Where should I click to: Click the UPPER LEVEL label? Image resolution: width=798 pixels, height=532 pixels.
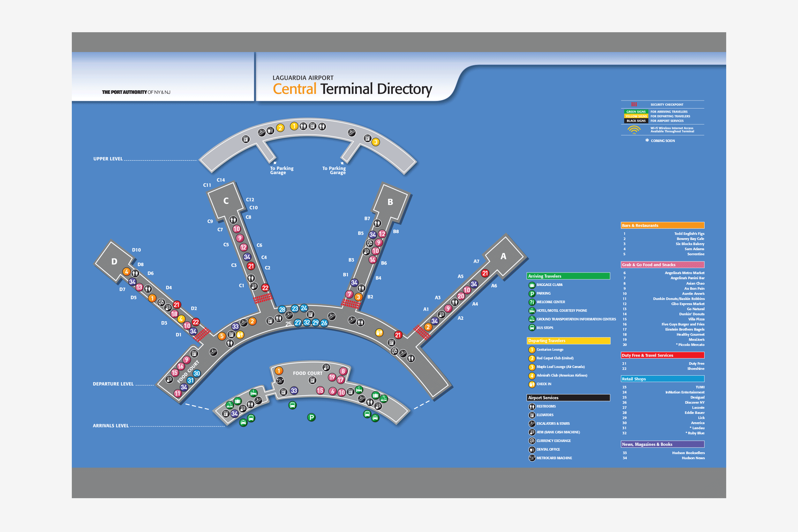point(108,159)
